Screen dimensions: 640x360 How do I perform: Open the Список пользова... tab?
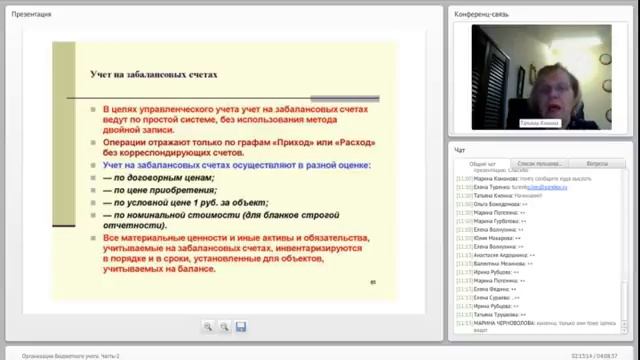pos(539,164)
